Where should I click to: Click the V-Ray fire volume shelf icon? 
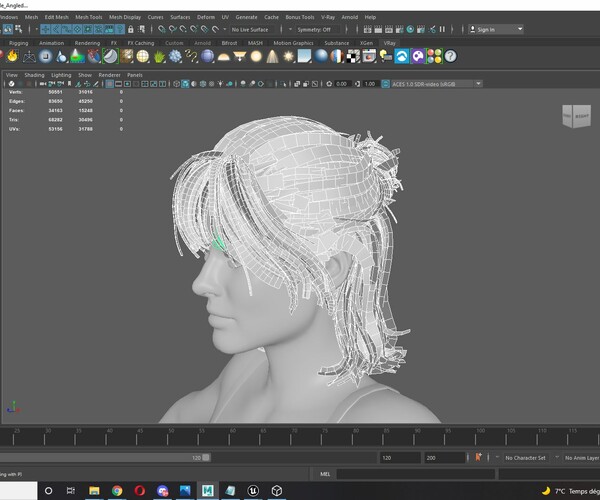[13, 56]
